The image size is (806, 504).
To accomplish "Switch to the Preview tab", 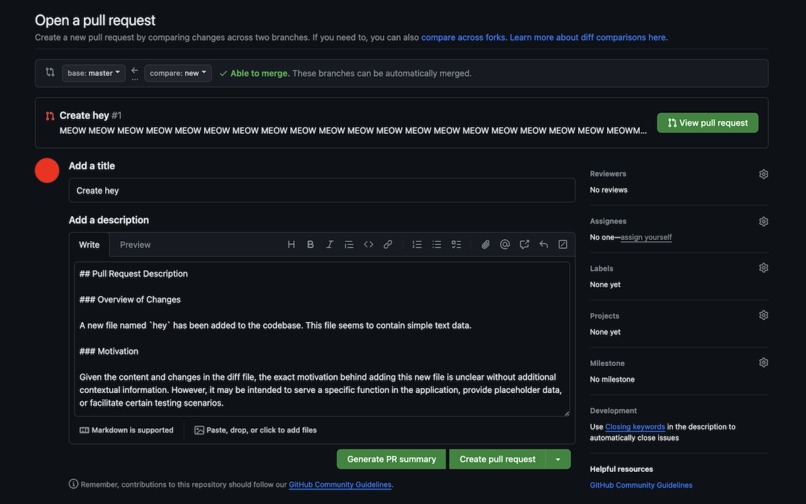I will 135,245.
